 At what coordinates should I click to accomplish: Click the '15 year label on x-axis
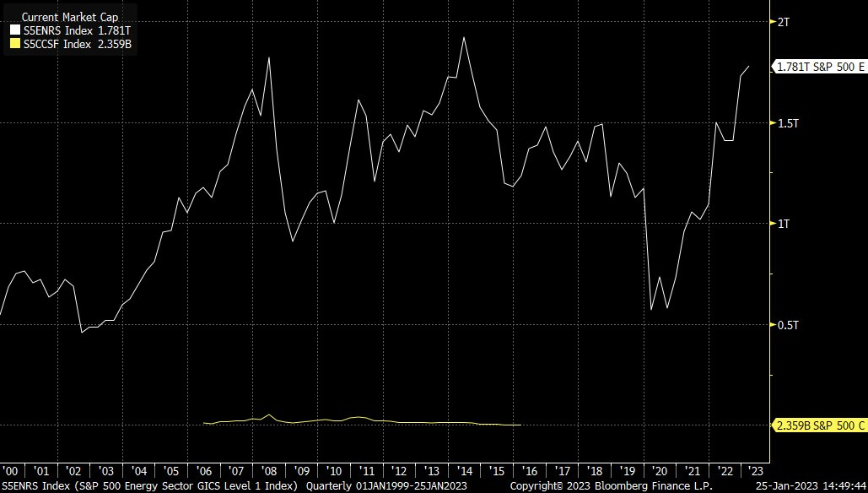click(x=497, y=471)
